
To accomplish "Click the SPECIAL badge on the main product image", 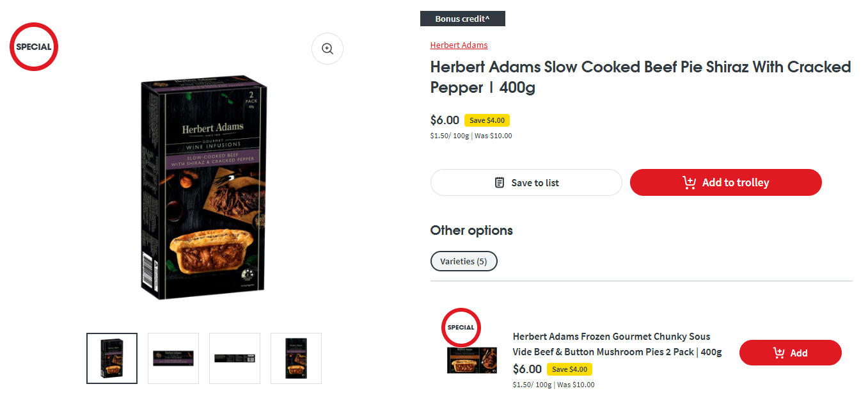I will [x=34, y=47].
